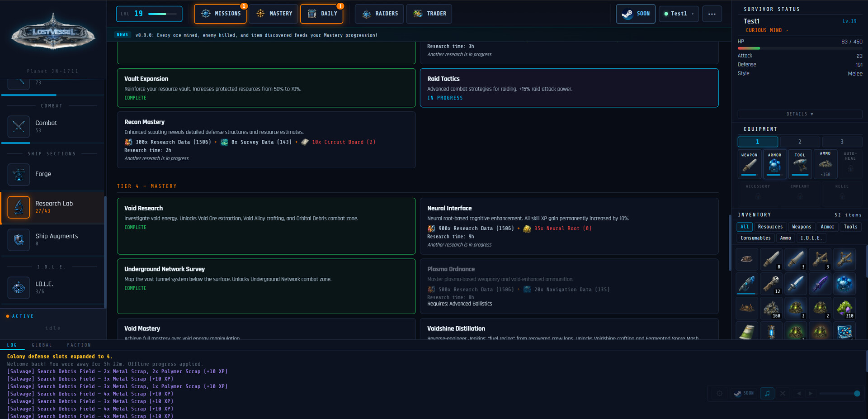Select the equipped Armor slot
The width and height of the screenshot is (868, 419).
pyautogui.click(x=774, y=164)
